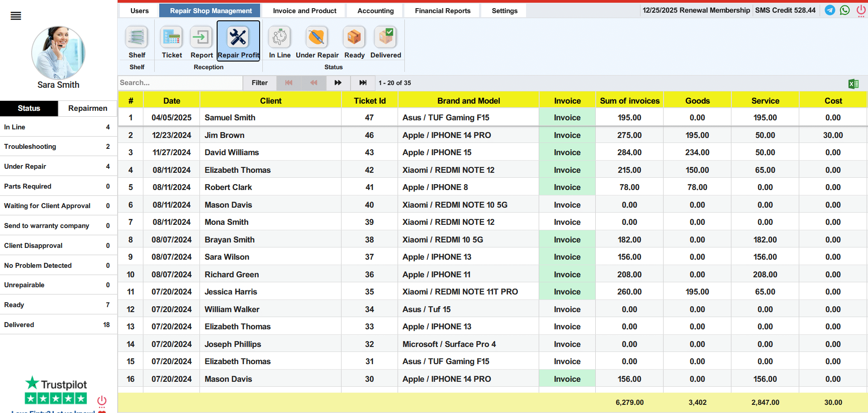Open Invoice for Jim Brown ticket 46

point(567,135)
